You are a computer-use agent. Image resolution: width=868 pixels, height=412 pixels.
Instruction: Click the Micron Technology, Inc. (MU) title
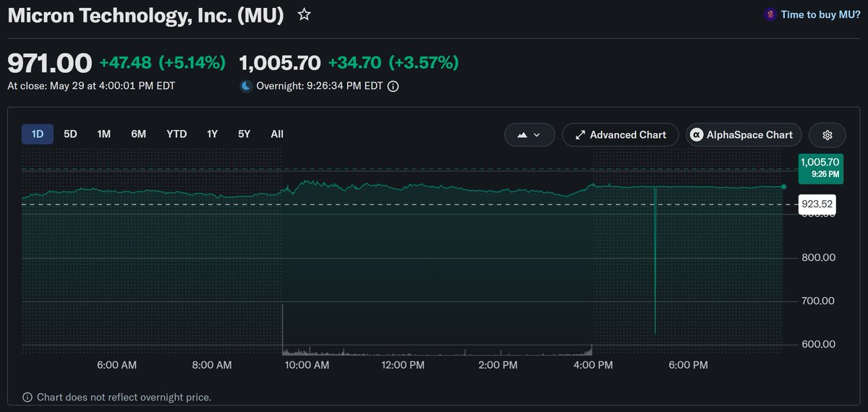click(145, 15)
